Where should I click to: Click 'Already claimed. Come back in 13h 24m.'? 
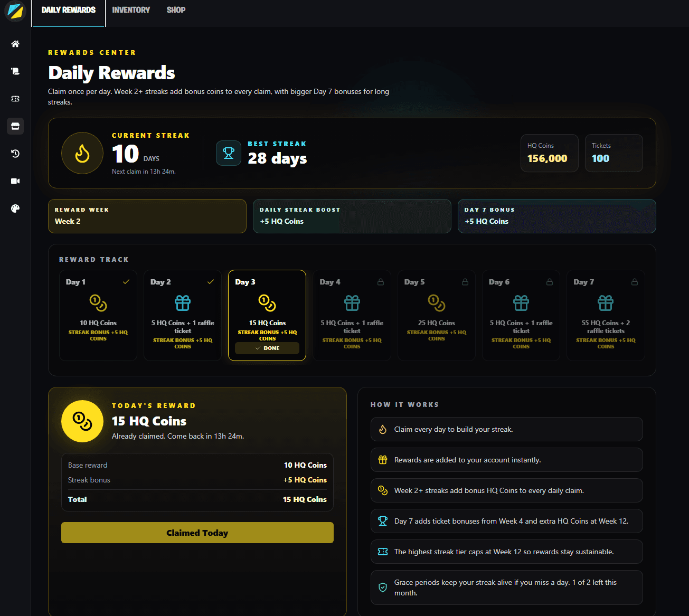[178, 436]
